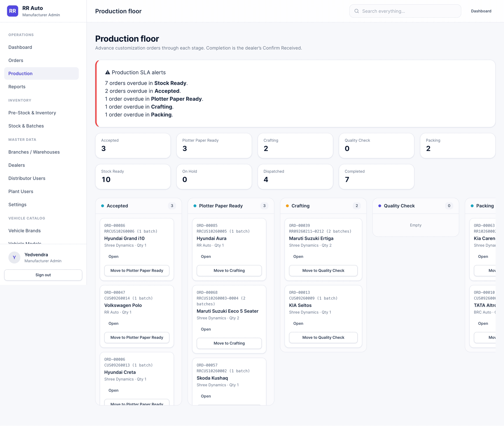Image resolution: width=504 pixels, height=426 pixels.
Task: Click the "2 orders overdue in Accepted" alert
Action: (143, 91)
